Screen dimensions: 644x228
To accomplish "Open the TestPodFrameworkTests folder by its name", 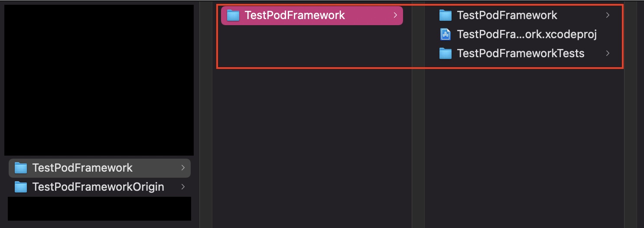I will click(520, 53).
